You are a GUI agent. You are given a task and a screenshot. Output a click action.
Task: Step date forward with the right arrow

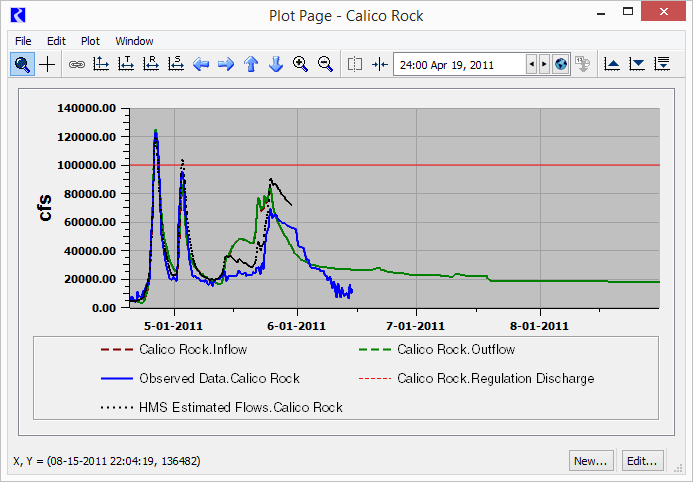click(x=544, y=65)
